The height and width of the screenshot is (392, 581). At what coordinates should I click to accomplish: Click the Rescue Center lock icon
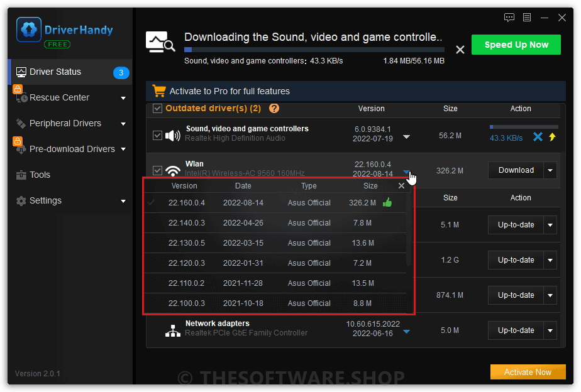pyautogui.click(x=18, y=89)
